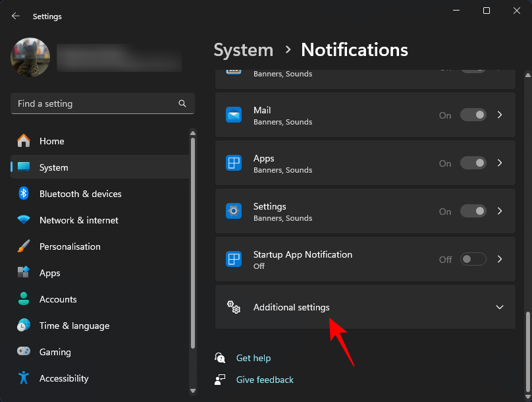This screenshot has height=402, width=532.
Task: Minimize the Settings window
Action: coord(456,11)
